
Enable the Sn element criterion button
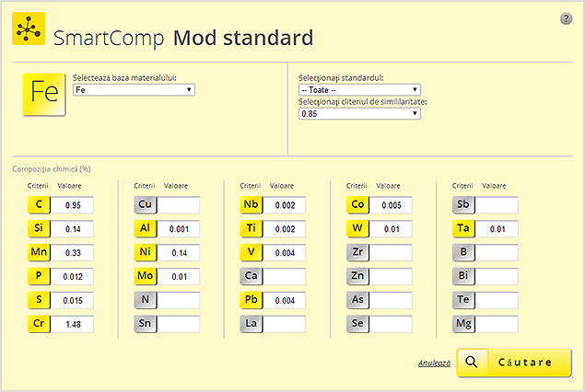pos(146,324)
